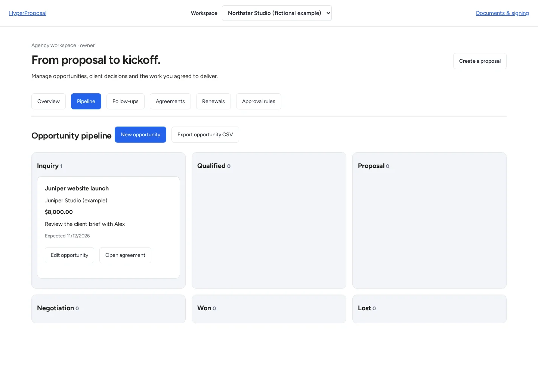Go to Documents & signing
The height and width of the screenshot is (392, 538).
(x=502, y=13)
